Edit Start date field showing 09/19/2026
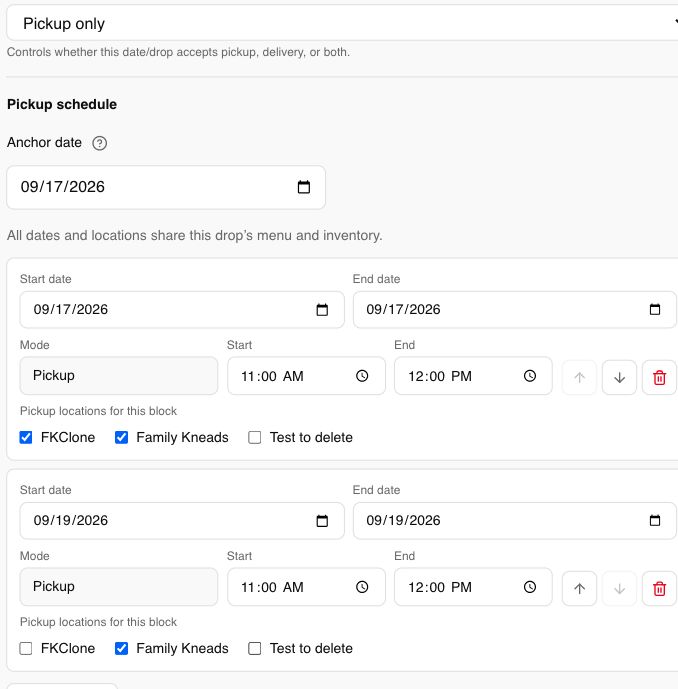Screen dimensions: 678x689 pyautogui.click(x=182, y=521)
